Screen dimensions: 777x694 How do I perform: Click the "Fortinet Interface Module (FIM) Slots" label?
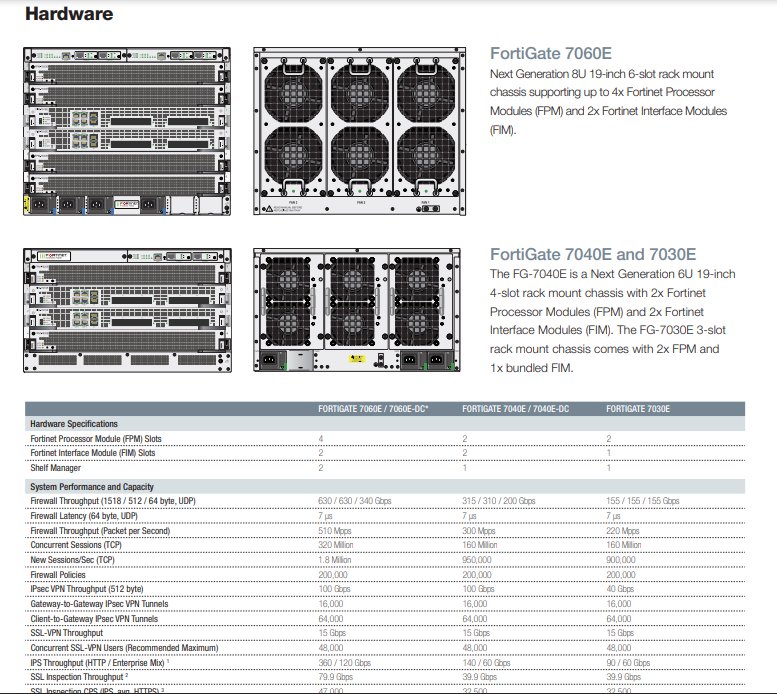93,453
